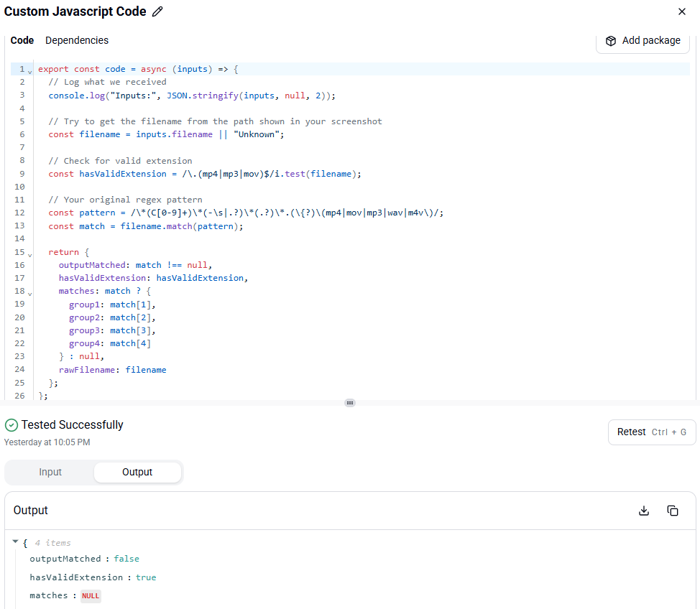Click the Retest button

coord(652,432)
